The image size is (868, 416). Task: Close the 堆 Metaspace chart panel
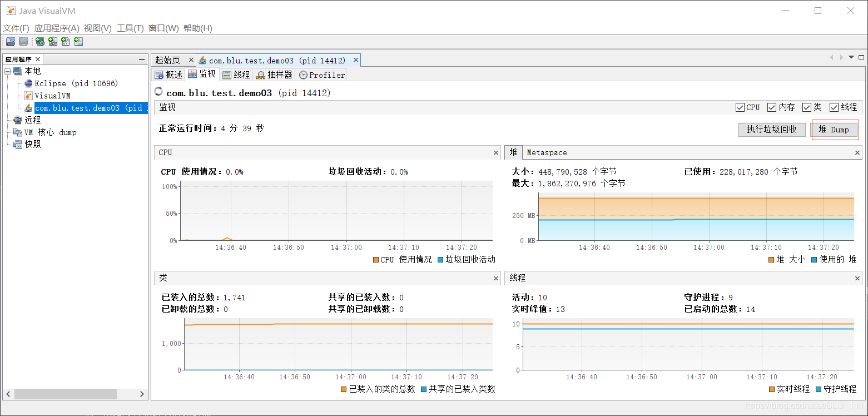pyautogui.click(x=857, y=152)
